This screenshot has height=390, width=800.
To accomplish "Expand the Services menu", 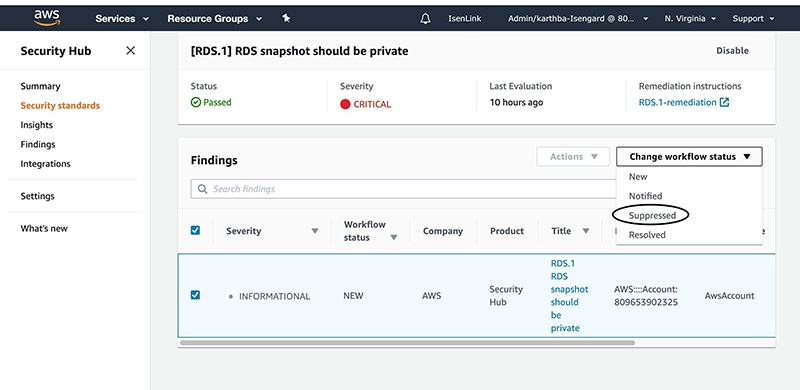I will coord(122,18).
